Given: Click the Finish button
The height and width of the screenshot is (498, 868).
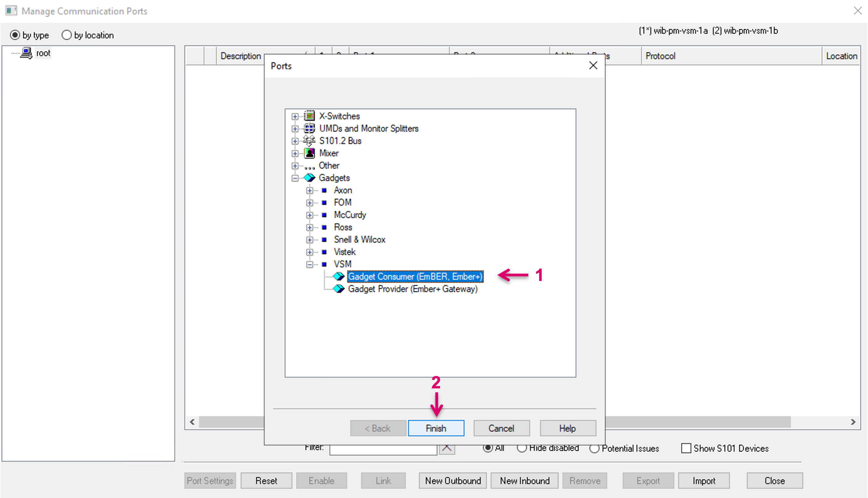Looking at the screenshot, I should click(436, 428).
